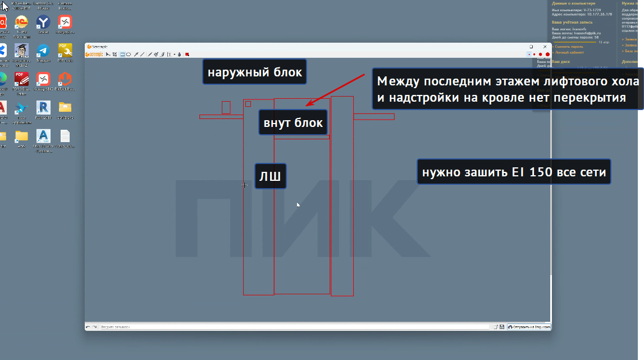Select the blur drop tool
This screenshot has height=360, width=644.
click(179, 54)
